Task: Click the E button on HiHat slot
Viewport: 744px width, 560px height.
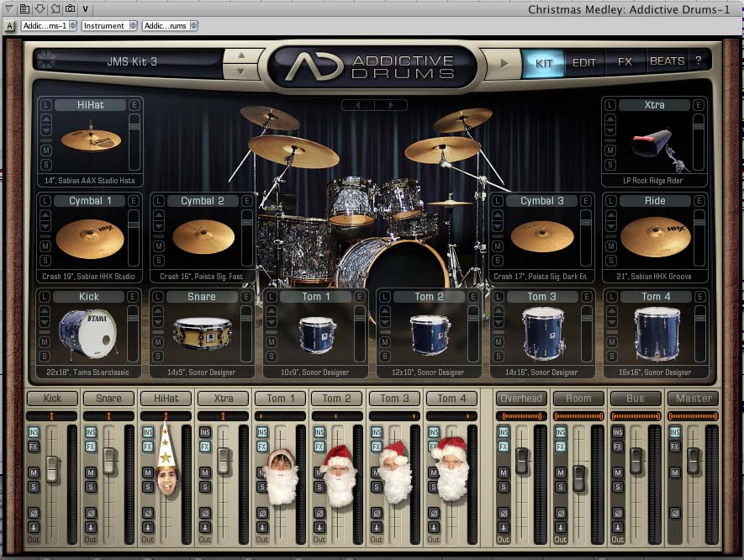Action: pyautogui.click(x=135, y=105)
